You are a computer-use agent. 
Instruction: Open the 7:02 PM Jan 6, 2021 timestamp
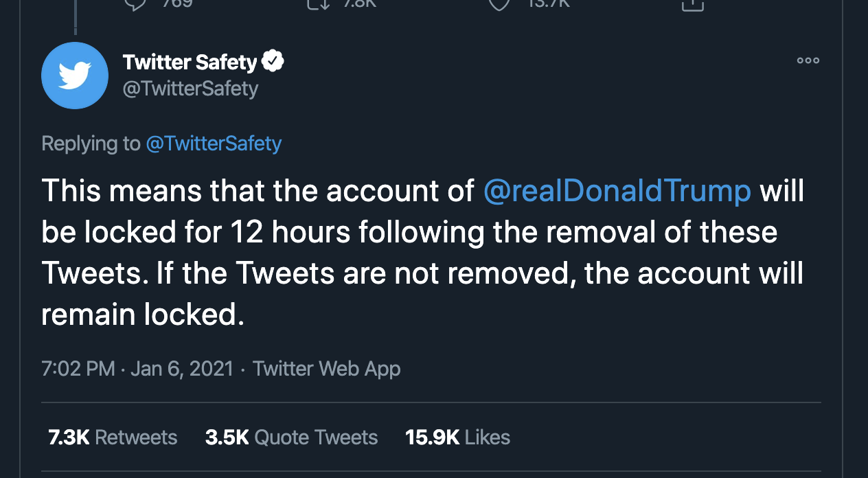coord(137,369)
